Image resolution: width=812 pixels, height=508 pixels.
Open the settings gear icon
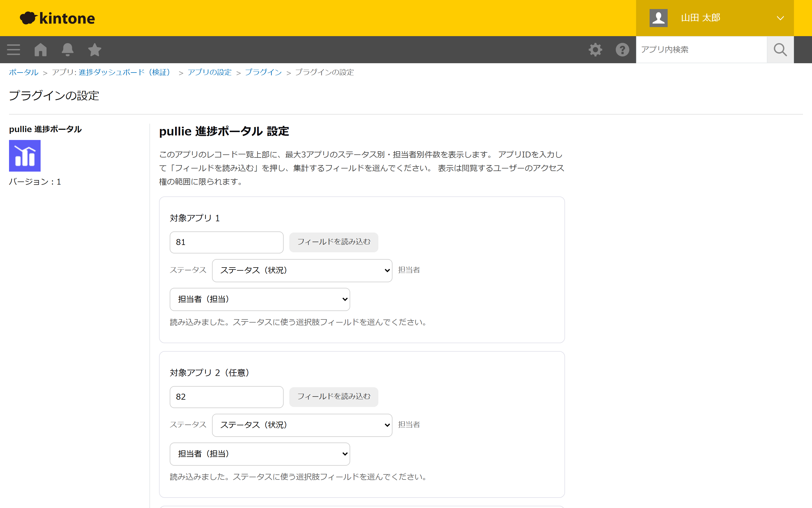coord(595,50)
